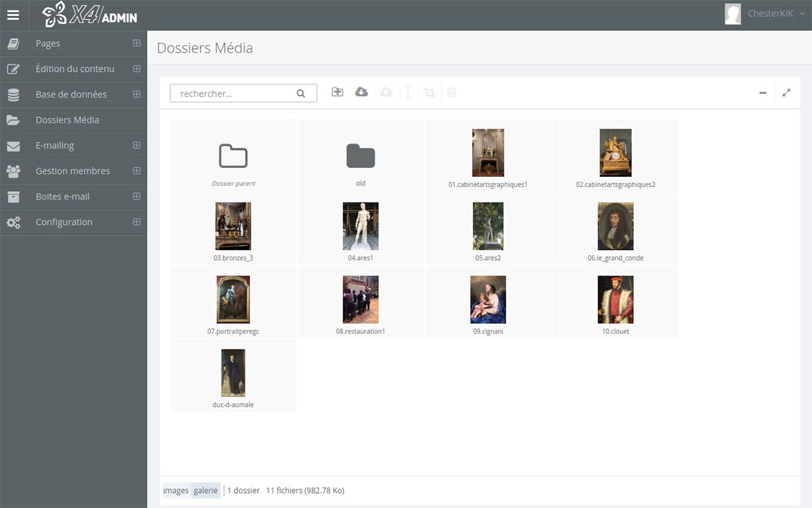
Task: Expand Configuration plus icon
Action: [137, 222]
